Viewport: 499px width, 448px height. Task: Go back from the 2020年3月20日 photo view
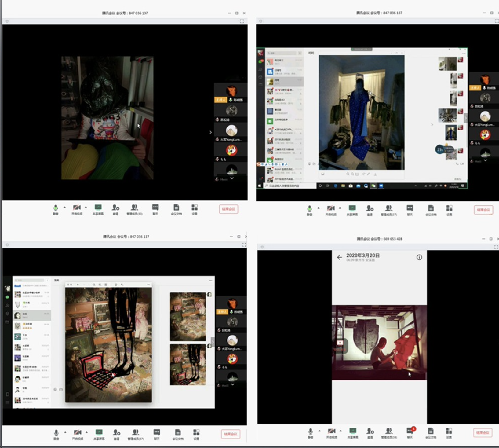point(339,257)
